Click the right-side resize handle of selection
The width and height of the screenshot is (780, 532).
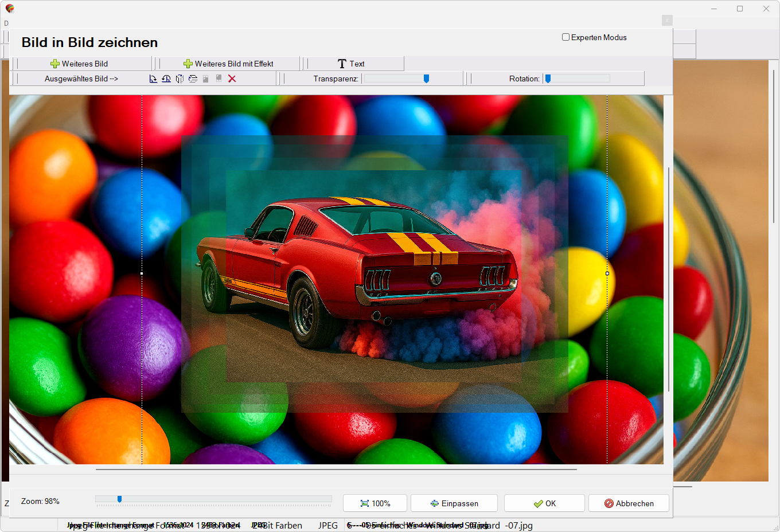click(607, 273)
